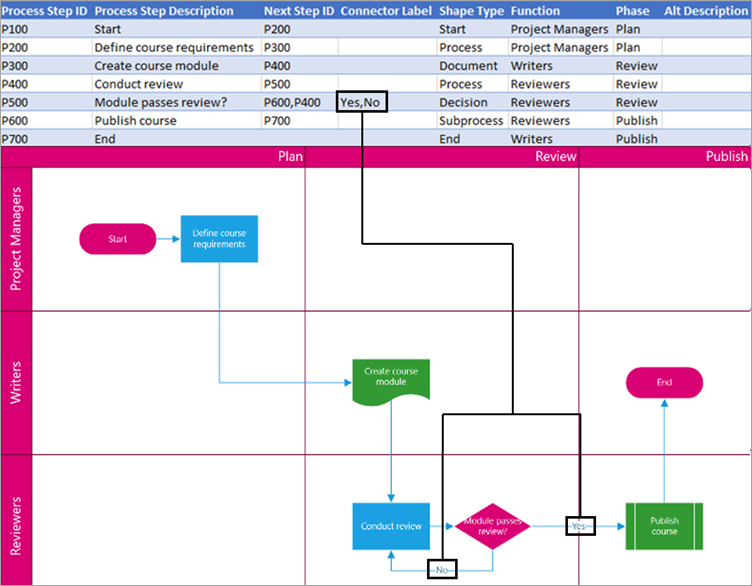This screenshot has width=752, height=586.
Task: Click the green Publish course subprocess shape
Action: (x=664, y=525)
